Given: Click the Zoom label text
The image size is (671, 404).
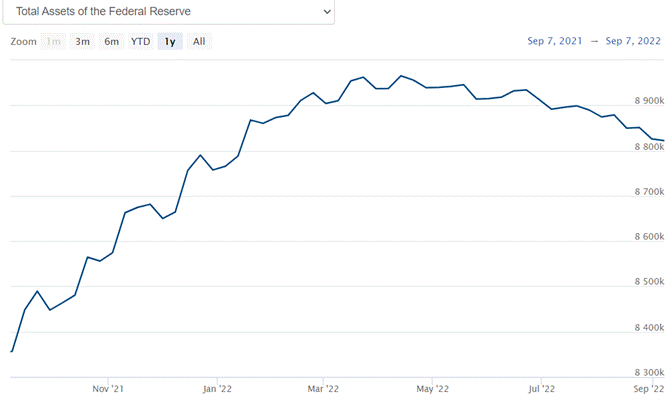Looking at the screenshot, I should pyautogui.click(x=24, y=42).
